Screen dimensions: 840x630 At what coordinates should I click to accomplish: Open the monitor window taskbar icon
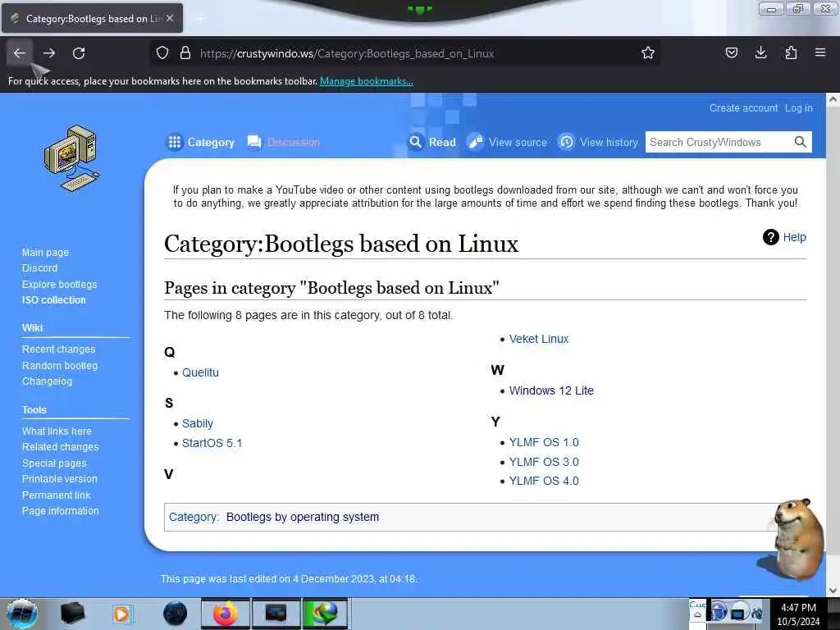pos(276,614)
